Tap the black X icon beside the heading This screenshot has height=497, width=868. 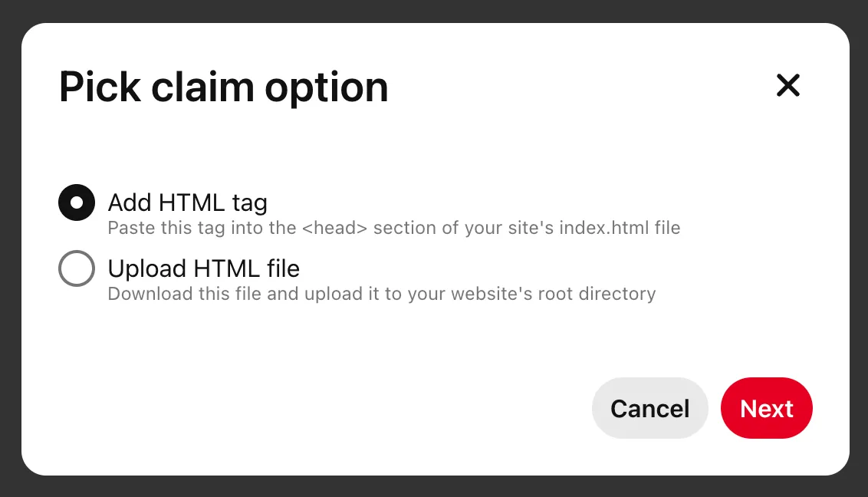tap(787, 85)
